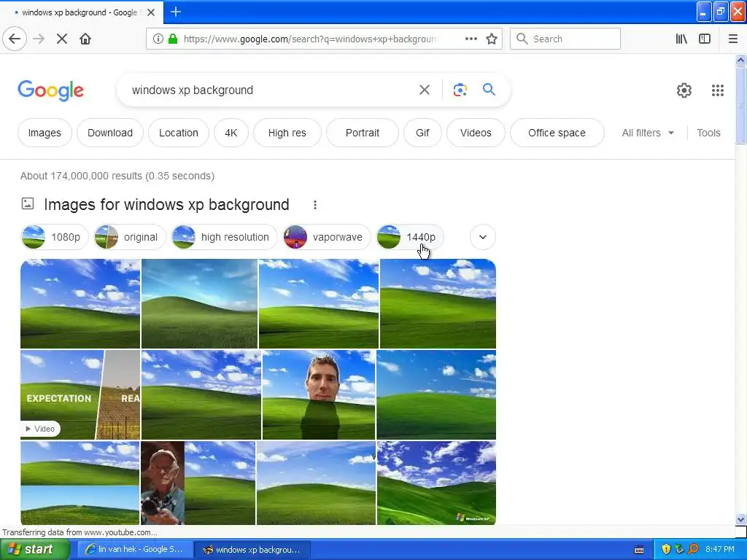This screenshot has width=747, height=560.
Task: Select the 4K filter chip
Action: [x=231, y=133]
